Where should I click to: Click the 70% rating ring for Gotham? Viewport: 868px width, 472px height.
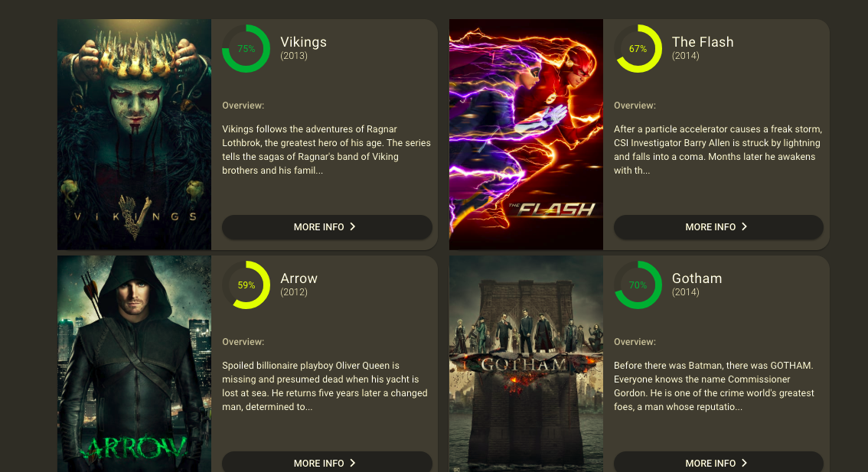click(638, 285)
